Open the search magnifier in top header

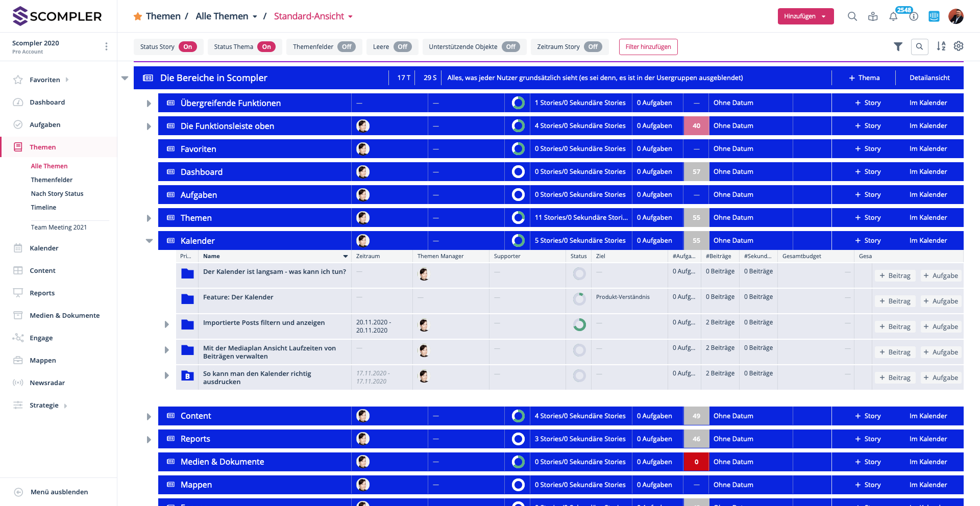click(x=852, y=16)
